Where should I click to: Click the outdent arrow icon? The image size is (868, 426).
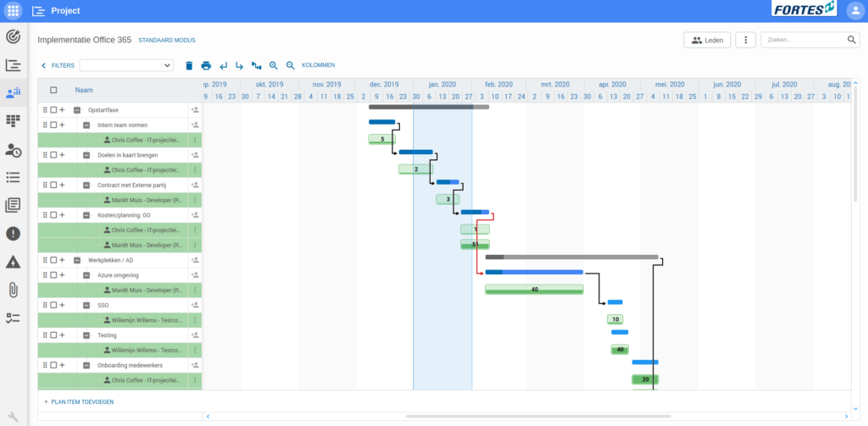pos(223,65)
